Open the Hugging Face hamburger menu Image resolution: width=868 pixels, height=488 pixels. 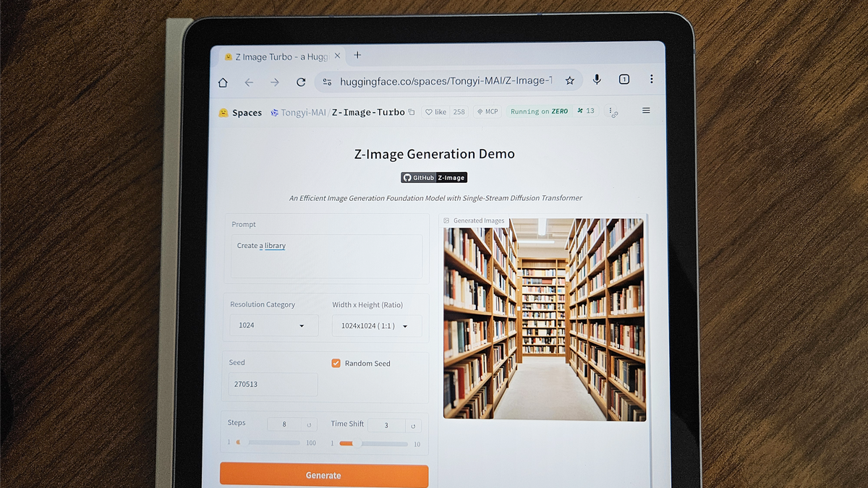click(x=646, y=111)
